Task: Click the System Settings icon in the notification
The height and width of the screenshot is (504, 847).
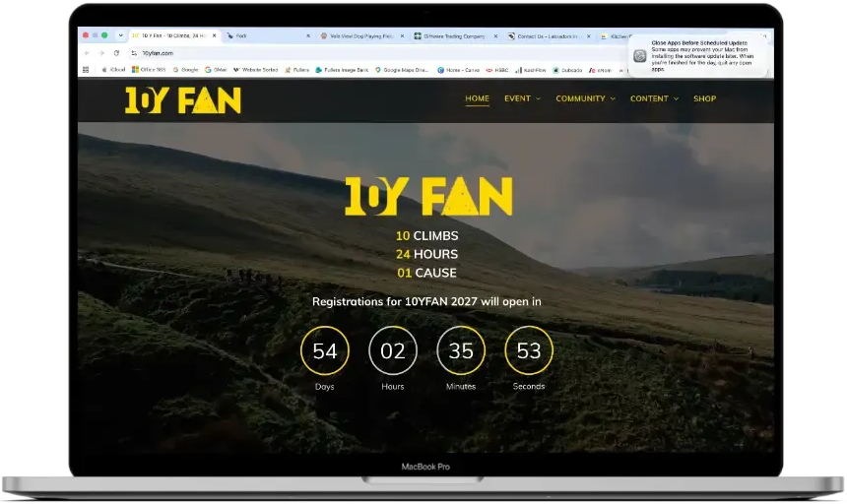Action: 640,56
